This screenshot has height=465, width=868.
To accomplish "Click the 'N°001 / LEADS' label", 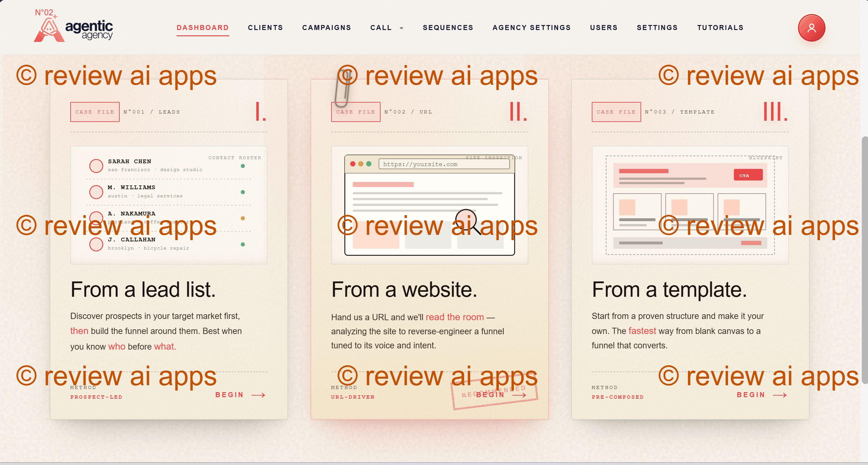I will [152, 112].
